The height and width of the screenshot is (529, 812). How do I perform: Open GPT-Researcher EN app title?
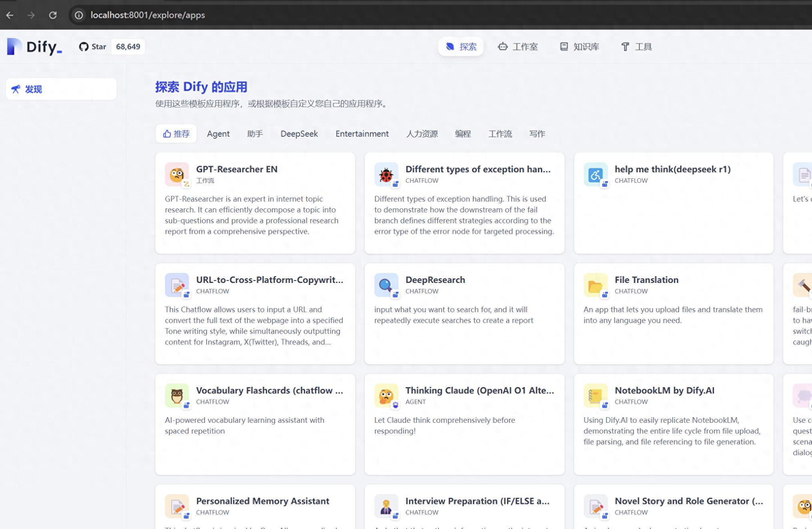click(237, 169)
